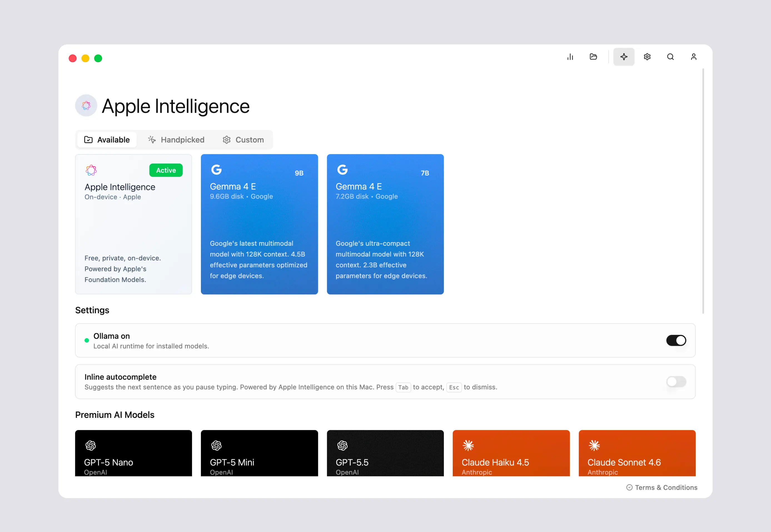Click the green Active badge
Screen dimensions: 771x532
click(166, 170)
